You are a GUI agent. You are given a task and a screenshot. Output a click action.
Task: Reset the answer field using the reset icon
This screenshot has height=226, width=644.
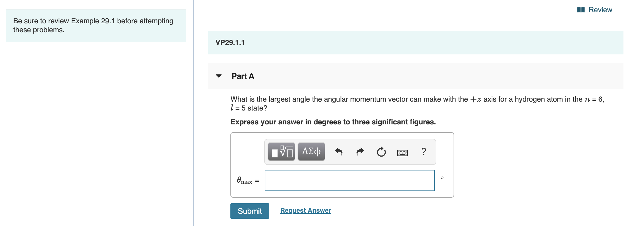click(381, 152)
